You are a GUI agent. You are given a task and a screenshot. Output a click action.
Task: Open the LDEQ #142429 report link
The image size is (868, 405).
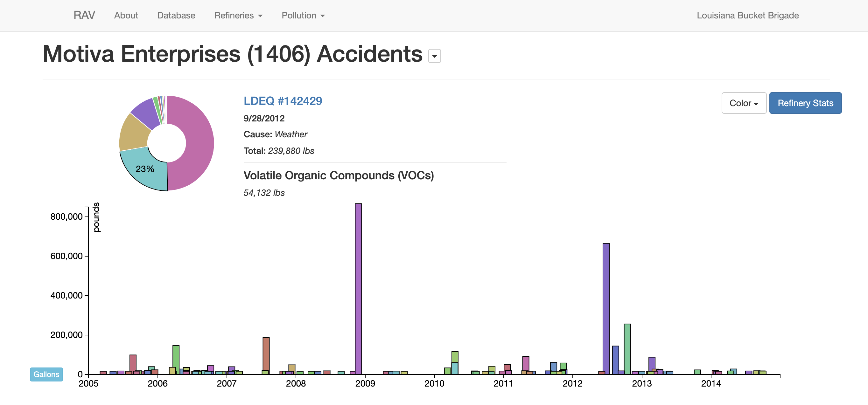click(x=283, y=101)
